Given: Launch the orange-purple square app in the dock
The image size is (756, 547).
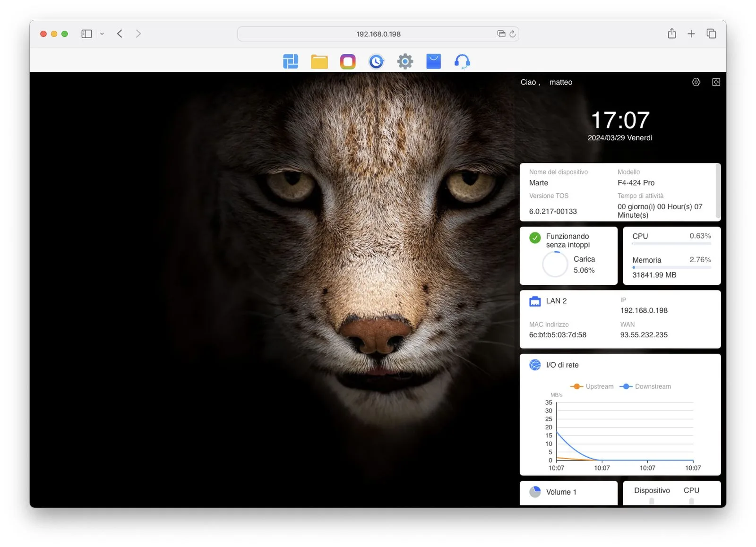Looking at the screenshot, I should coord(348,61).
